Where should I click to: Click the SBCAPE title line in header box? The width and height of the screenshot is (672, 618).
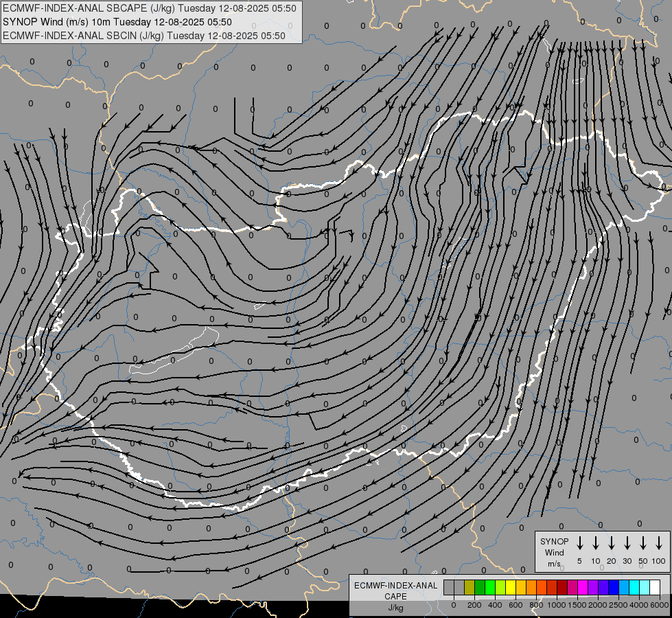(x=149, y=8)
